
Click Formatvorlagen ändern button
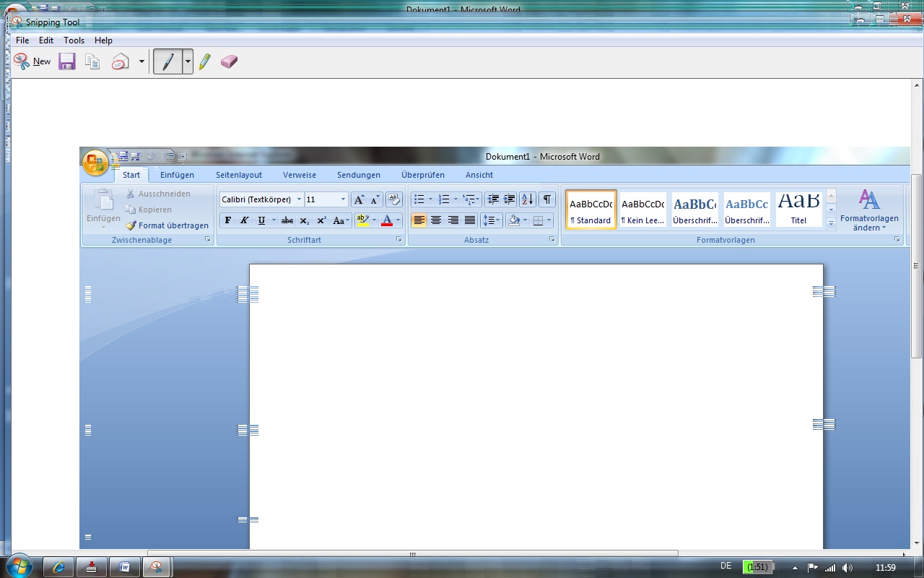click(869, 210)
